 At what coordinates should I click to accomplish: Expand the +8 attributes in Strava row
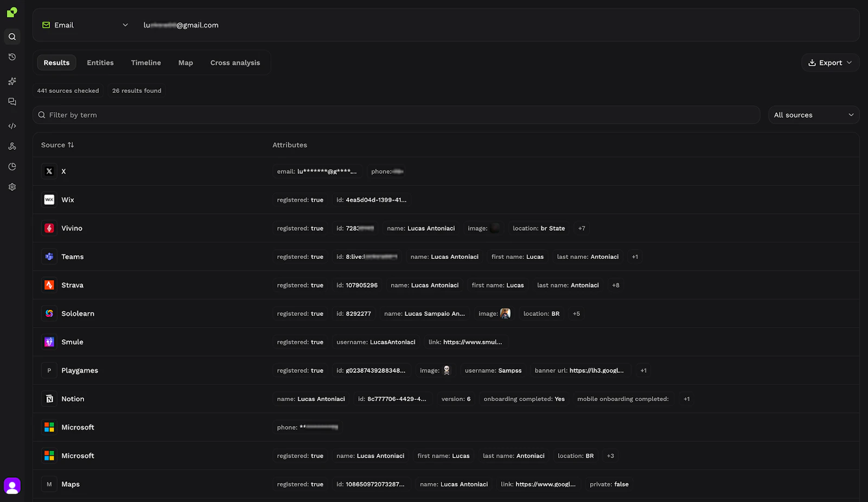coord(616,285)
